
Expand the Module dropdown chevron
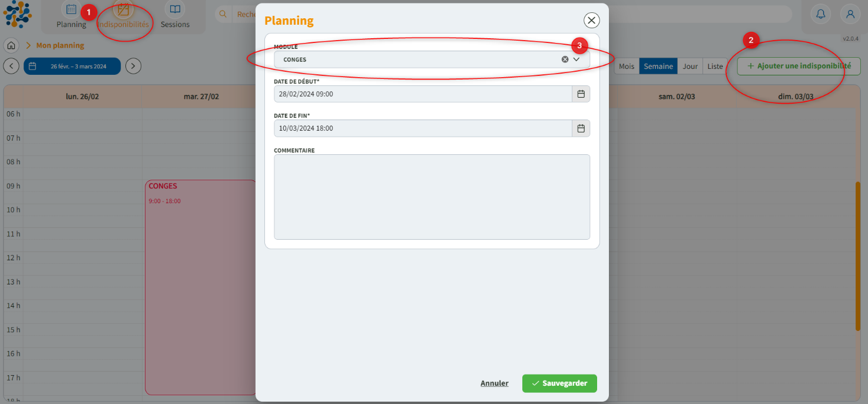coord(577,59)
